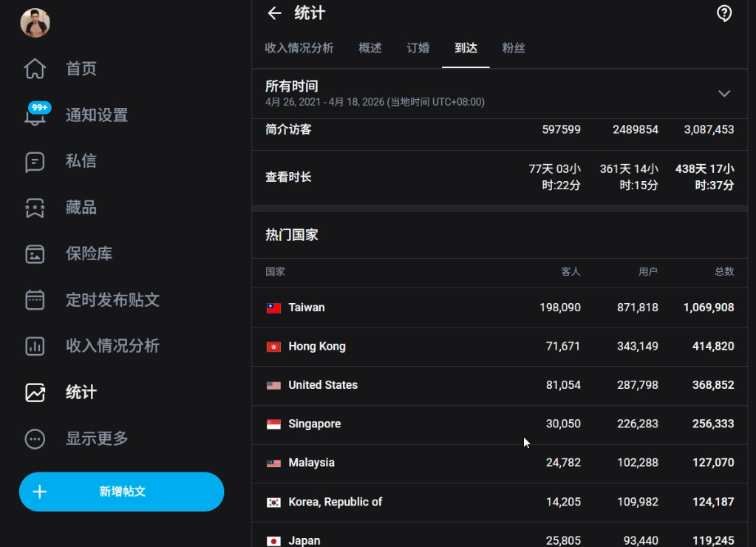Click the statistics line chart icon

pyautogui.click(x=35, y=393)
